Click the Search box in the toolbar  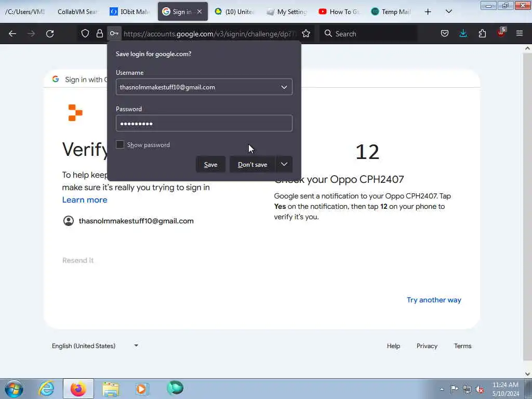368,34
